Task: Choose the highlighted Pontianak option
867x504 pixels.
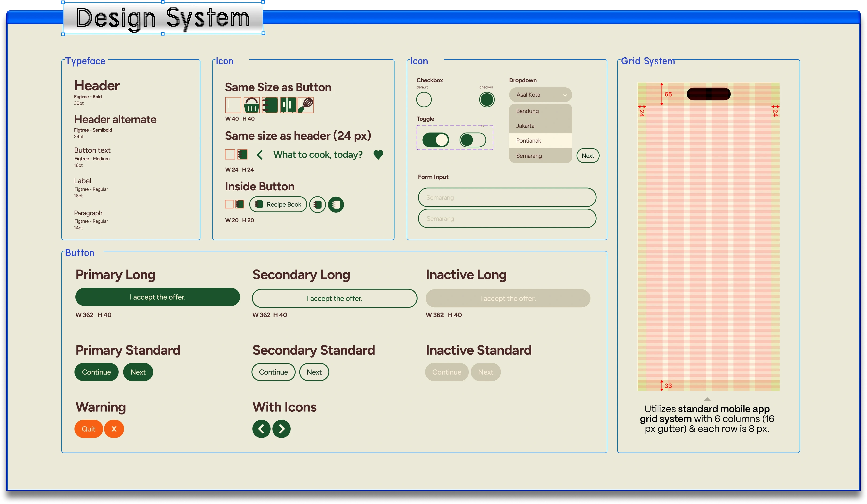Action: coord(540,141)
